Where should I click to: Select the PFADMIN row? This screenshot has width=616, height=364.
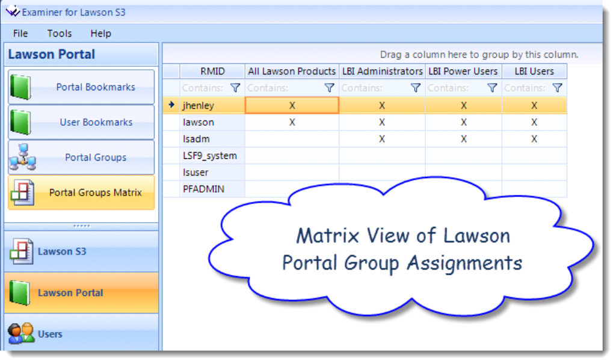click(365, 189)
